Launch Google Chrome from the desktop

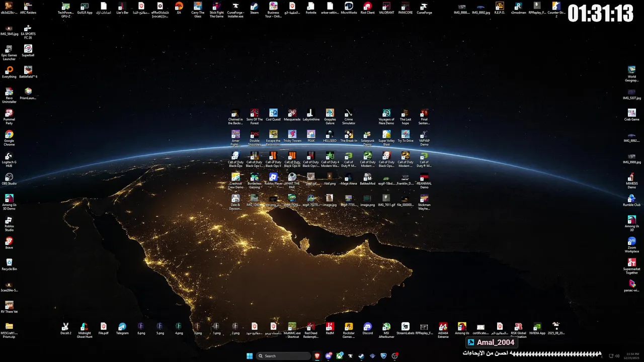(x=9, y=138)
